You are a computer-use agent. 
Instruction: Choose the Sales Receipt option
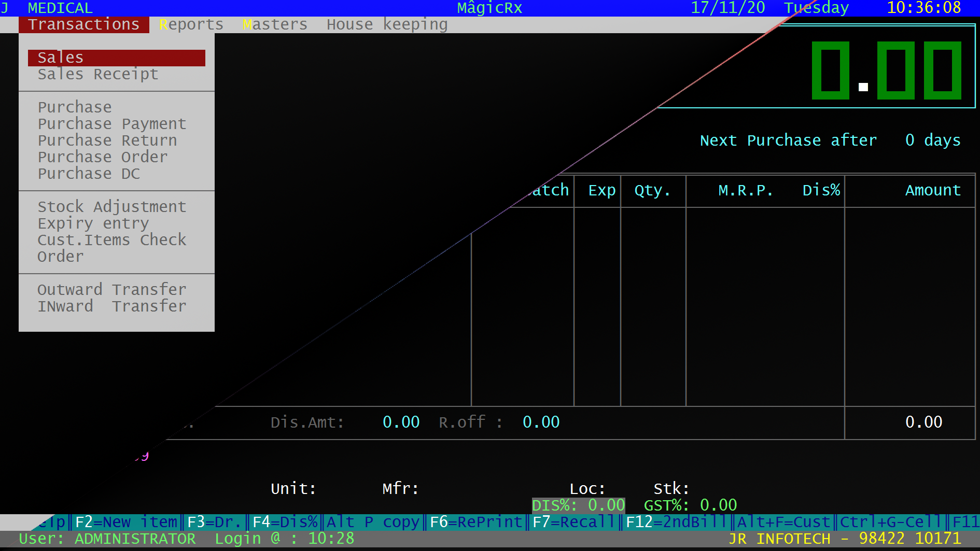pyautogui.click(x=97, y=74)
